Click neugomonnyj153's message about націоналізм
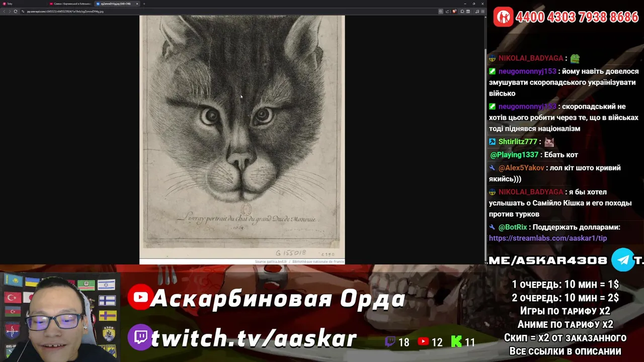Image resolution: width=644 pixels, height=362 pixels. click(x=563, y=118)
